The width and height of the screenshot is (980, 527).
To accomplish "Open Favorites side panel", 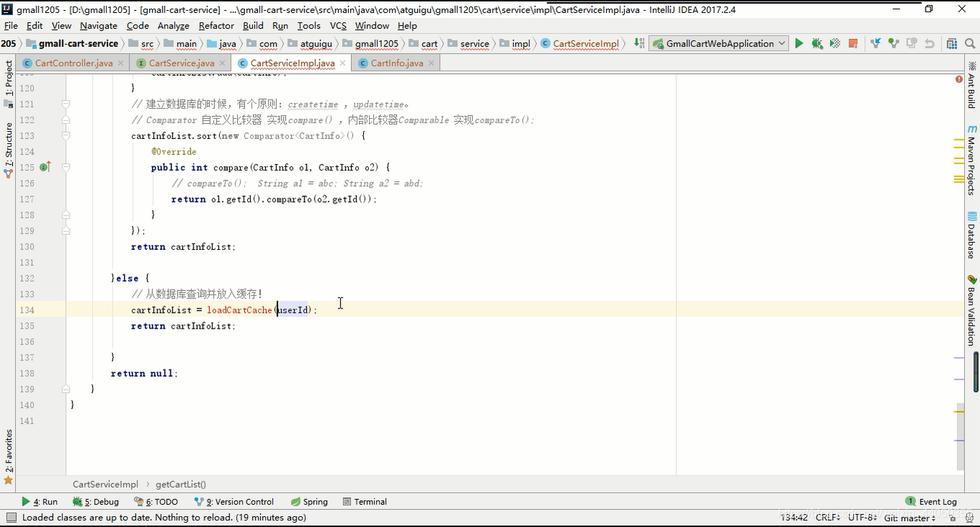I will click(9, 457).
